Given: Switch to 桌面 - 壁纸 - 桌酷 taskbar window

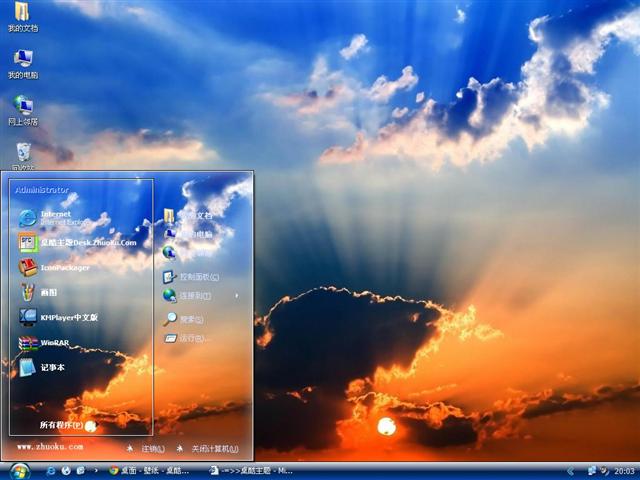Looking at the screenshot, I should click(x=149, y=471).
